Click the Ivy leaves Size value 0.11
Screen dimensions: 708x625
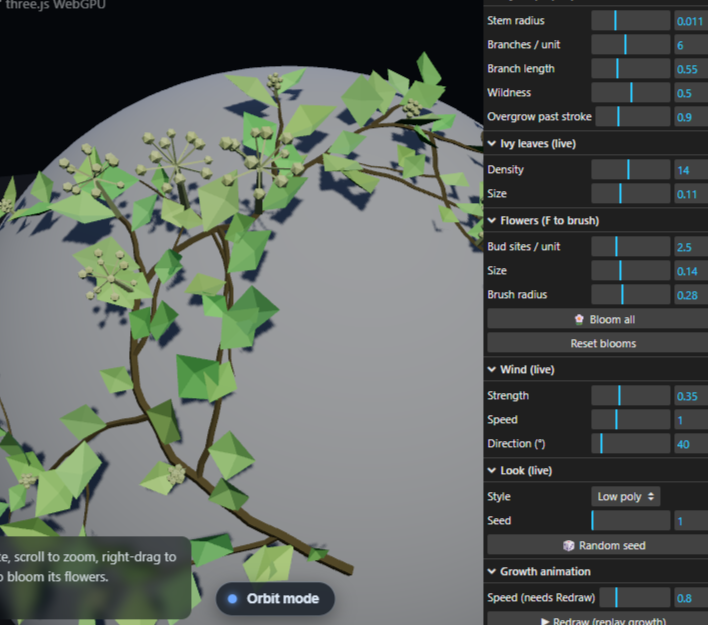(691, 194)
